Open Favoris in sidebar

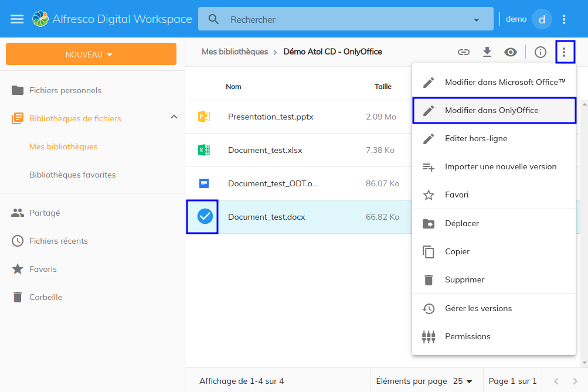43,269
